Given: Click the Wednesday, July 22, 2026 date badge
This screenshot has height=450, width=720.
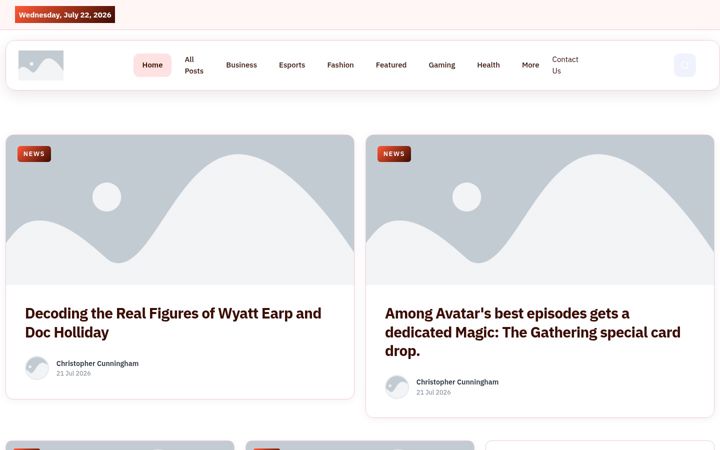Looking at the screenshot, I should 65,15.
